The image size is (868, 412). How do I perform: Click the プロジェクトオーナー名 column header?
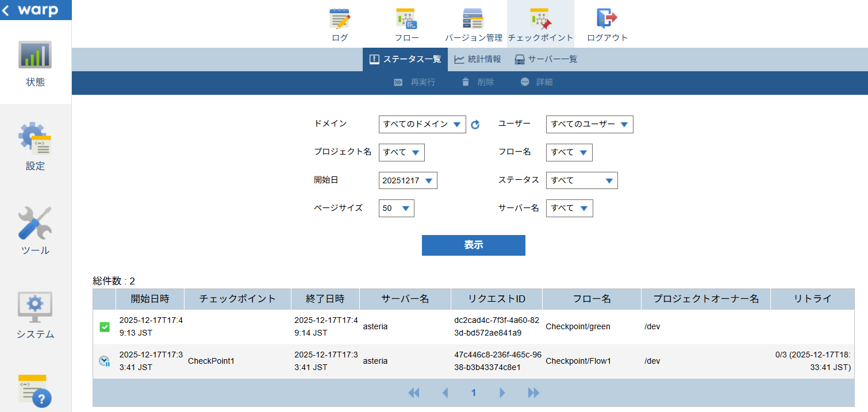(x=706, y=299)
